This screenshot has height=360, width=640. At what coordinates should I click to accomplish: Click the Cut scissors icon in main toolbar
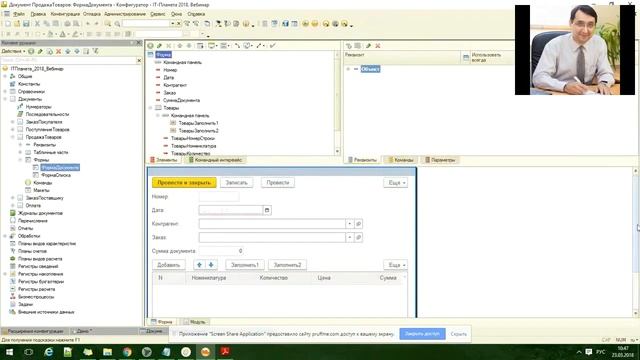click(x=37, y=24)
